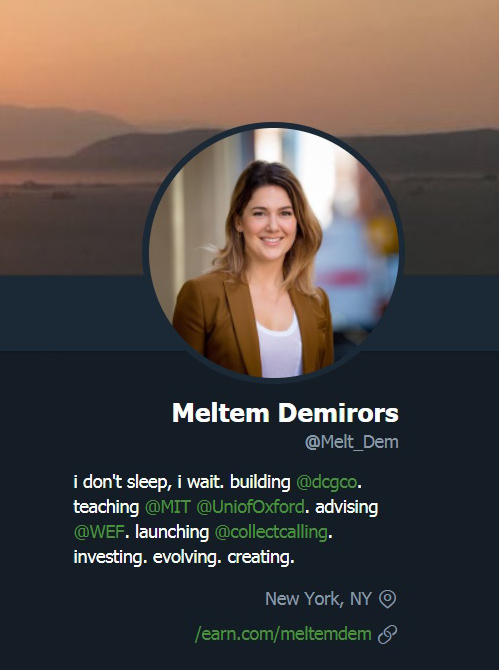The width and height of the screenshot is (499, 670).
Task: Open the @collectcalling mention
Action: tap(271, 532)
